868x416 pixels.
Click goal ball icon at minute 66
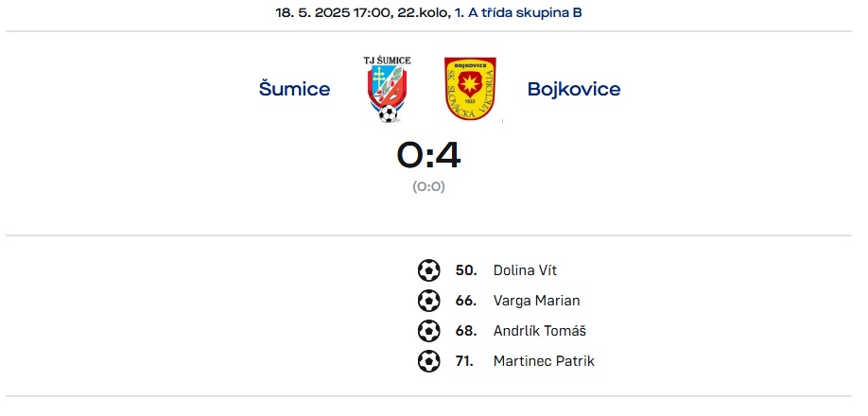click(429, 301)
